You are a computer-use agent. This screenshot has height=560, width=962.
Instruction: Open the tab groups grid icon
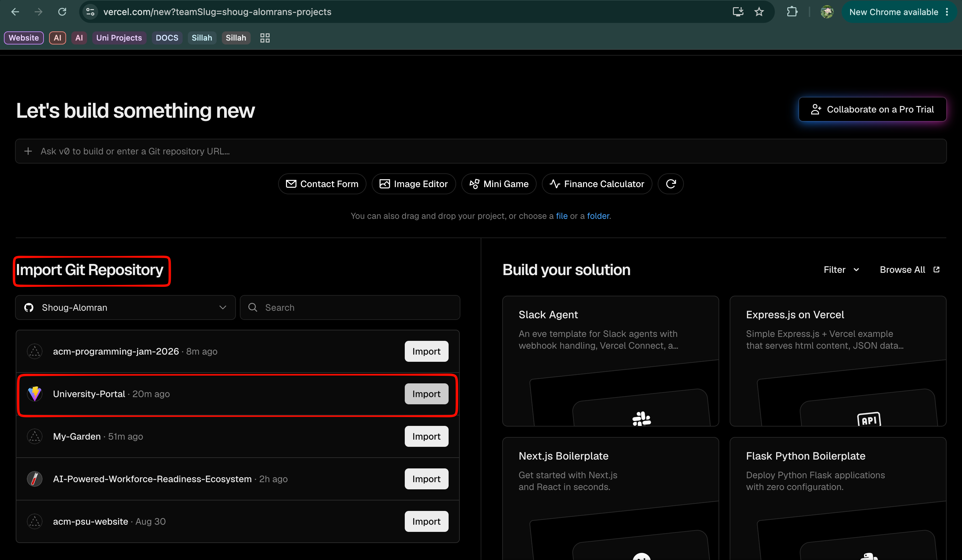pos(265,38)
